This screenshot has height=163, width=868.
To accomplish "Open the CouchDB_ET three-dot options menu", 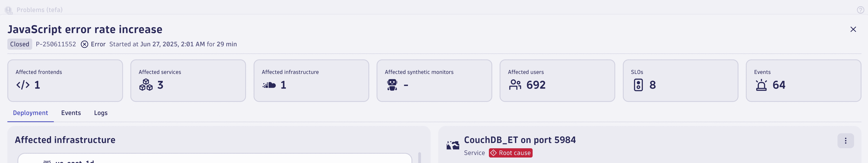I will point(845,141).
